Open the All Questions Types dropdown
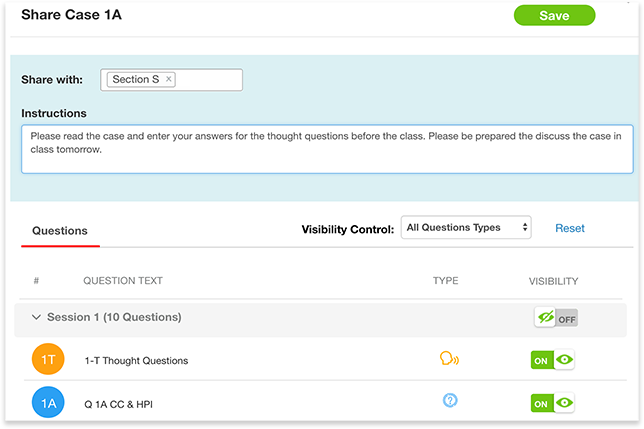This screenshot has width=644, height=429. 466,227
